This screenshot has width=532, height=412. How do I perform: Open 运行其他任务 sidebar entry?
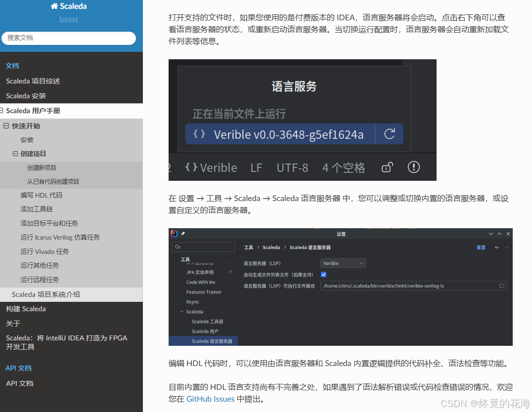click(40, 265)
